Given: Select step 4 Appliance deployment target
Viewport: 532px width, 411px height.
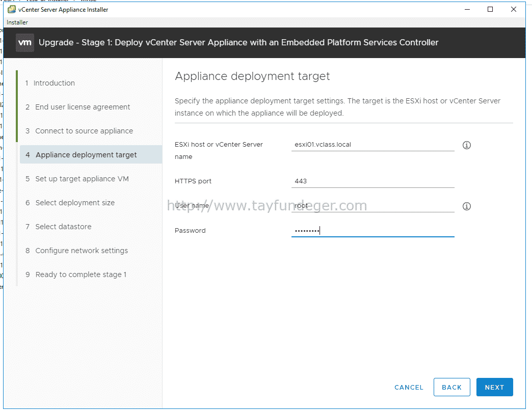Looking at the screenshot, I should coord(91,155).
